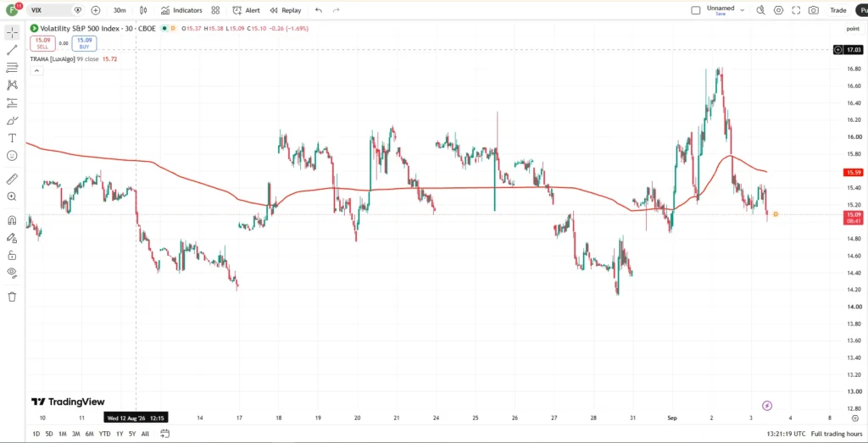Open the Full trading hours session menu
868x443 pixels.
pyautogui.click(x=837, y=434)
